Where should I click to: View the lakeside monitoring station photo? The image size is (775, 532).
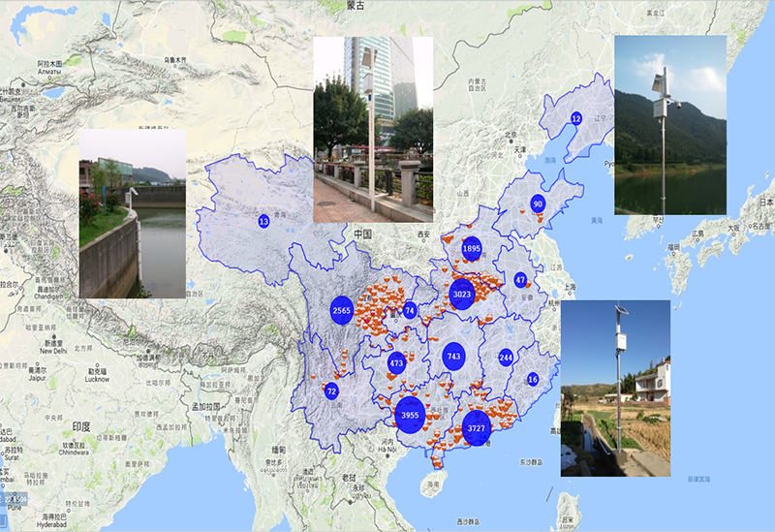click(669, 125)
